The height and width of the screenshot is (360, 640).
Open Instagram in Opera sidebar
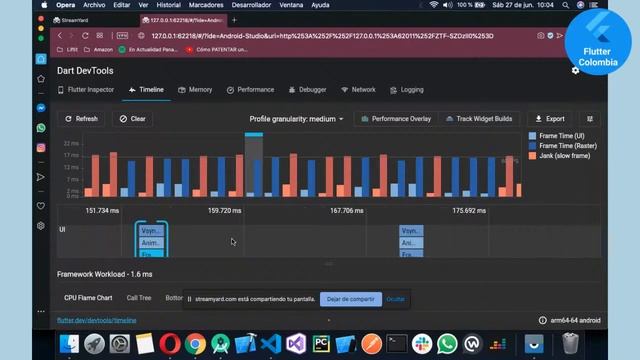coord(41,148)
